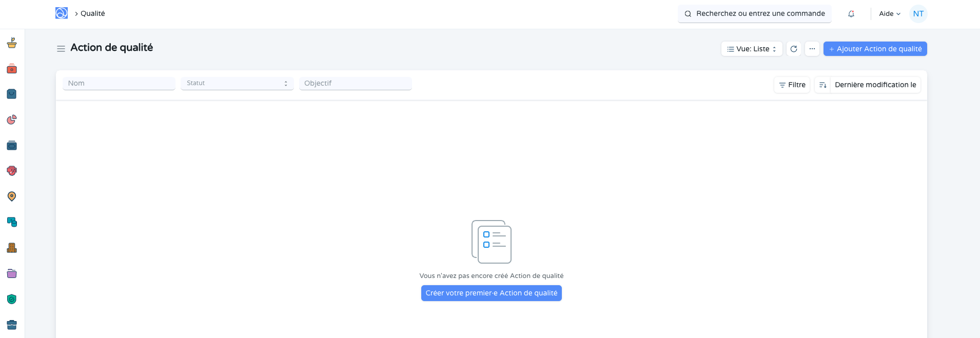Expand the Vue: Liste view switcher
The height and width of the screenshot is (338, 980).
752,49
